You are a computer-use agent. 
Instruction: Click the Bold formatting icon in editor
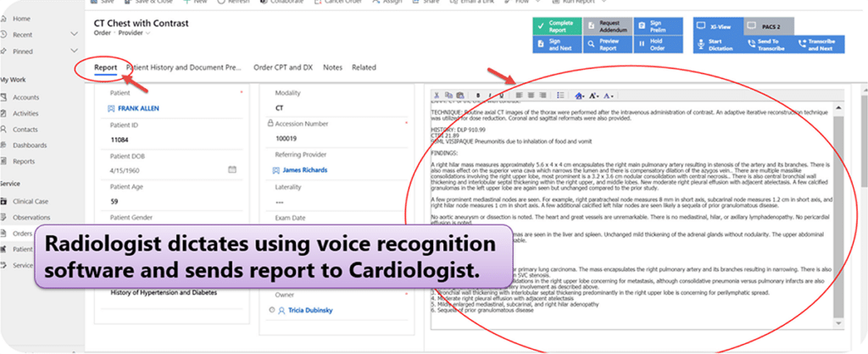477,95
